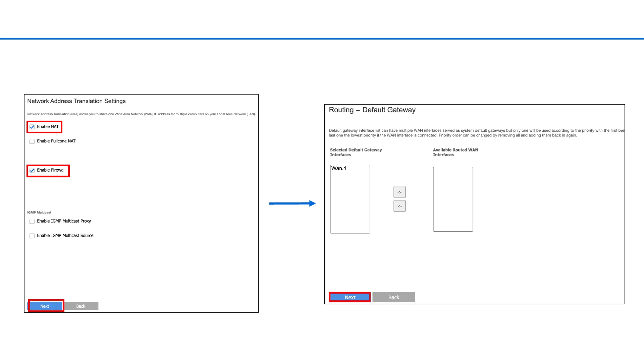Click Next in the Default Gateway panel
The height and width of the screenshot is (362, 644).
click(350, 297)
